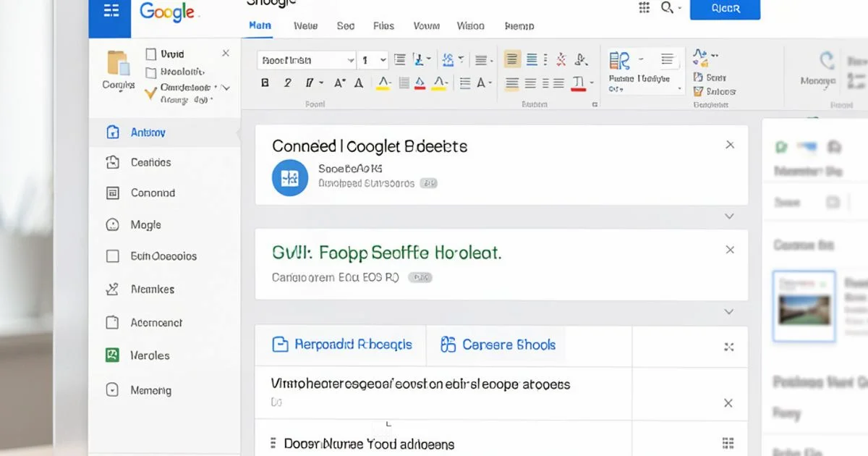Open the green Sheets icon in sidebar
The image size is (868, 456).
click(x=114, y=355)
